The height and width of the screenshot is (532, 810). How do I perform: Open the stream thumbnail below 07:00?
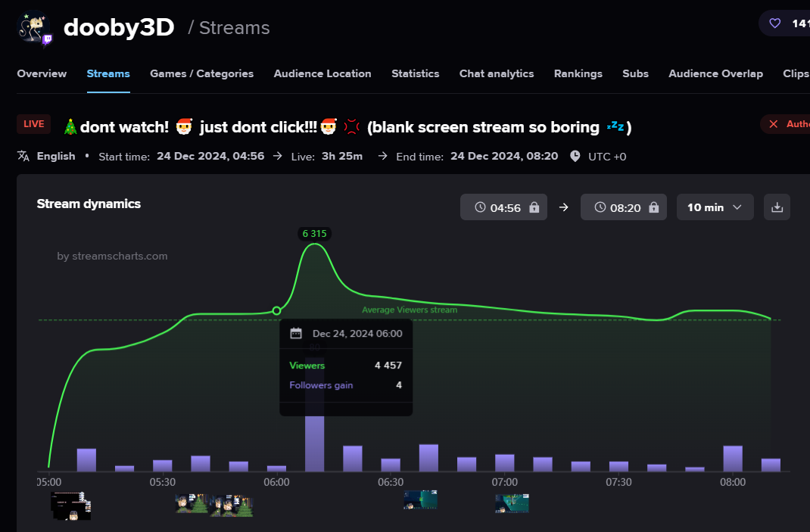tap(512, 503)
